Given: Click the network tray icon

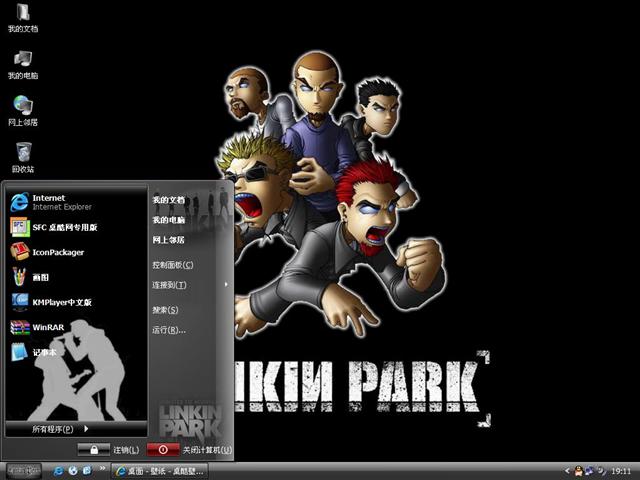Looking at the screenshot, I should 590,471.
